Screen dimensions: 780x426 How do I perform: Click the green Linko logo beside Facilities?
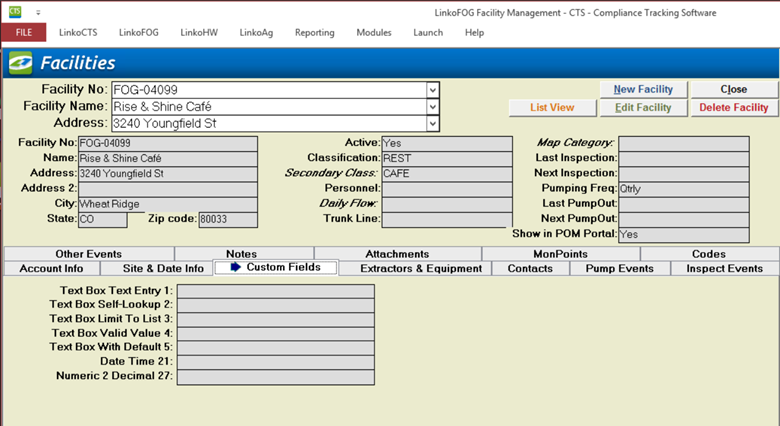[20, 63]
